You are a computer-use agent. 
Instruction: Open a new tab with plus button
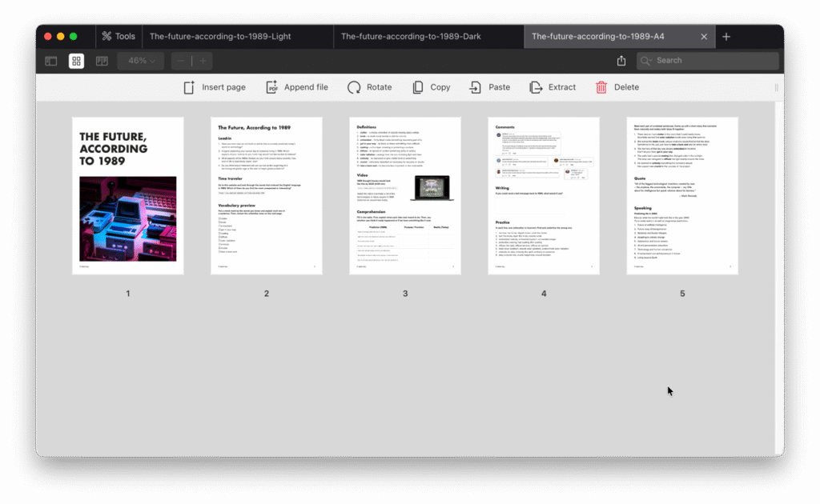click(x=726, y=36)
